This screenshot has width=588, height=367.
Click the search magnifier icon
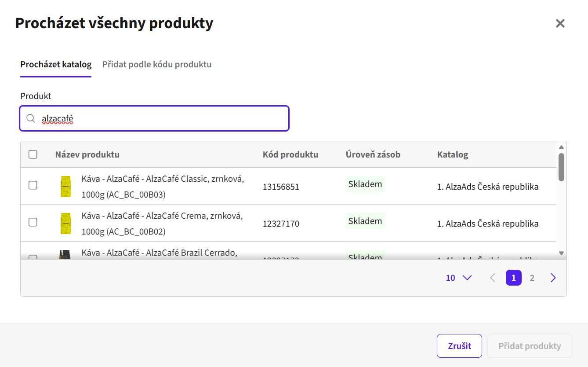[x=31, y=118]
